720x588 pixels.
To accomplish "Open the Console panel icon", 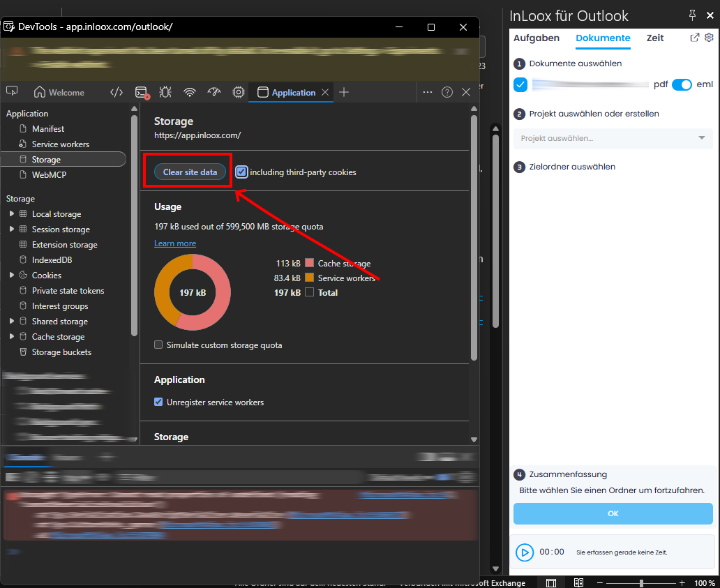I will click(x=142, y=92).
